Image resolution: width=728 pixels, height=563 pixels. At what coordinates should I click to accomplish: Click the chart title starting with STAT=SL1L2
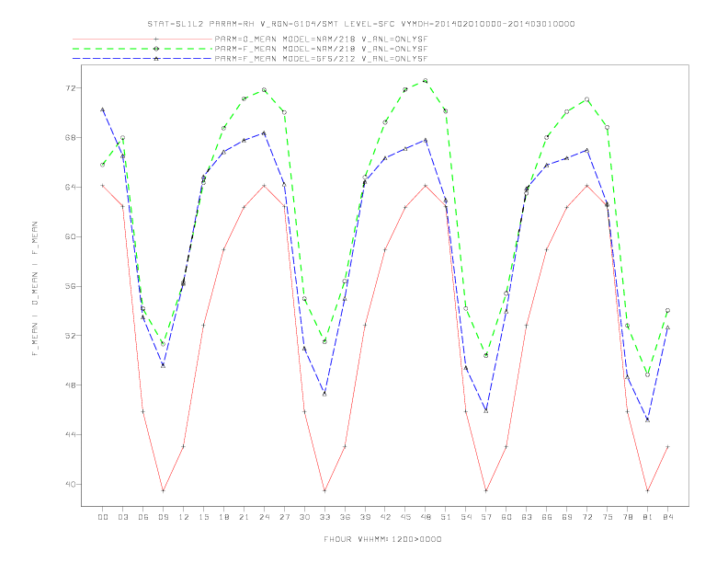[361, 24]
